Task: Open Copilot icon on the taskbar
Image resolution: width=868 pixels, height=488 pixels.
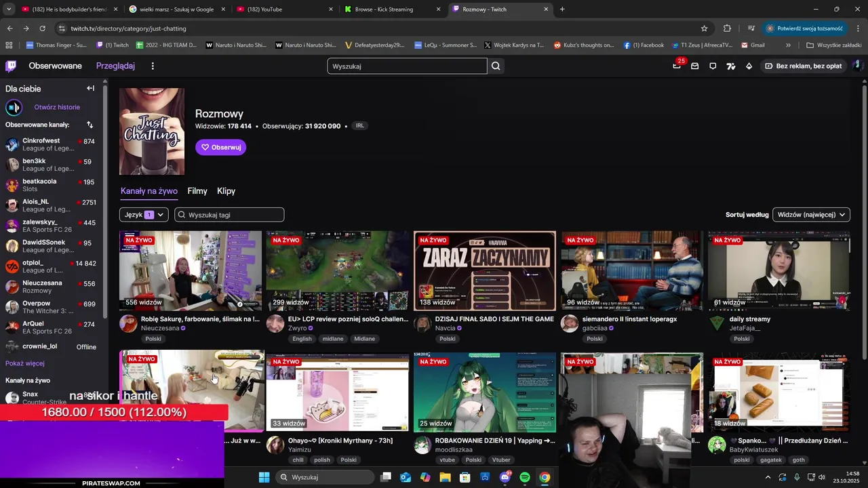Action: [x=425, y=477]
